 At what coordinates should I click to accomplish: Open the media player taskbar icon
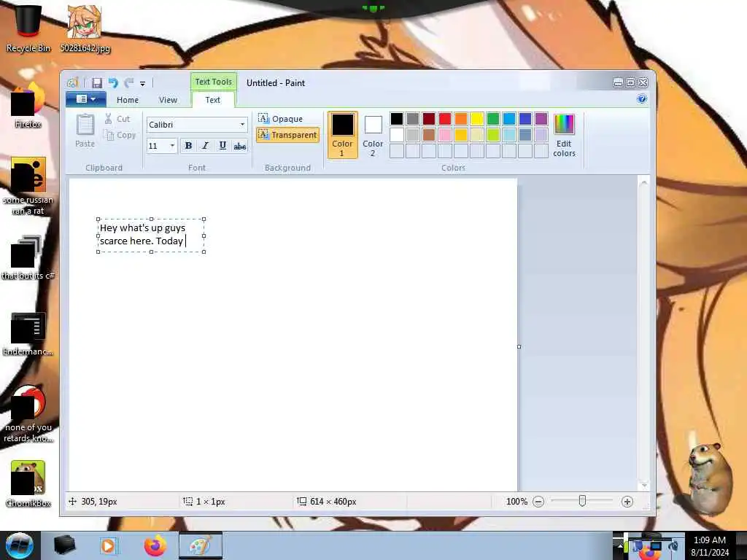tap(109, 545)
